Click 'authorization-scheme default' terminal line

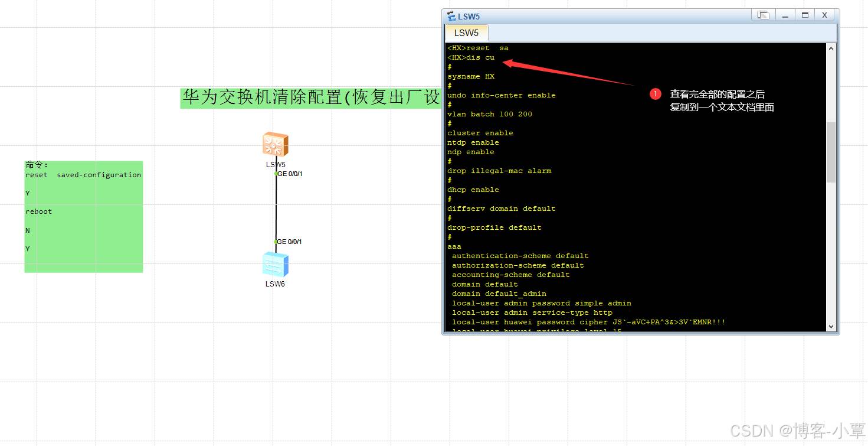(518, 265)
